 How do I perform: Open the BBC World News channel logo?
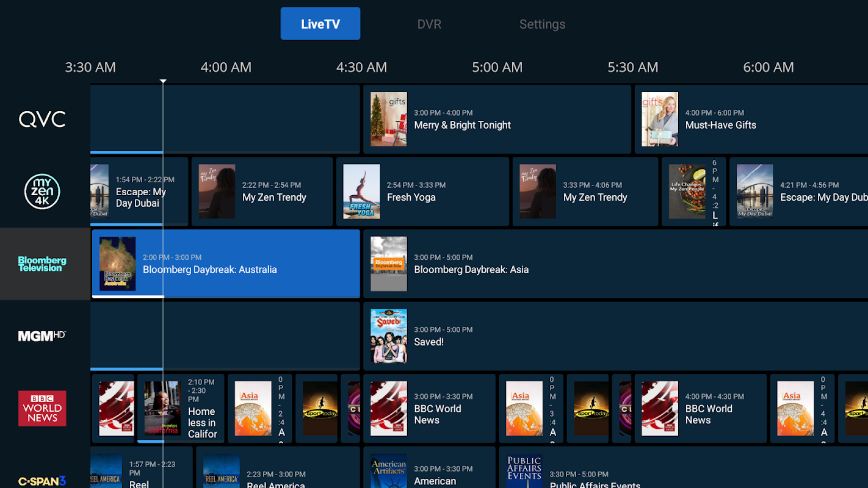point(42,409)
